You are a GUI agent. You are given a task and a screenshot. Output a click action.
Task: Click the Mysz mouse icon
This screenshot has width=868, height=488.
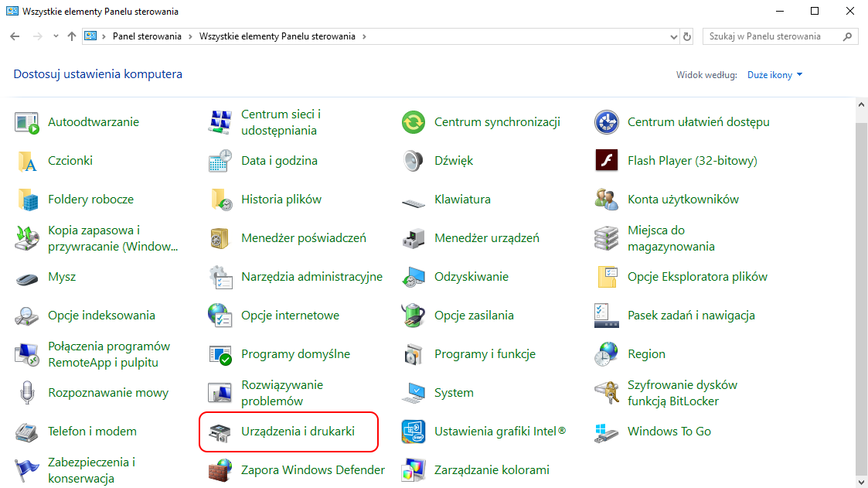pyautogui.click(x=27, y=277)
